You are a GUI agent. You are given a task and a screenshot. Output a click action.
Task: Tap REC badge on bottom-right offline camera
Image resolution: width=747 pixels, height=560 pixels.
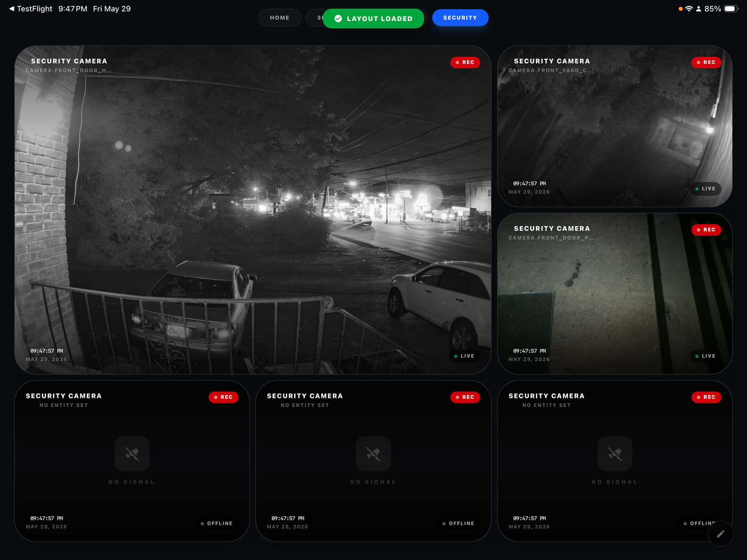[706, 397]
